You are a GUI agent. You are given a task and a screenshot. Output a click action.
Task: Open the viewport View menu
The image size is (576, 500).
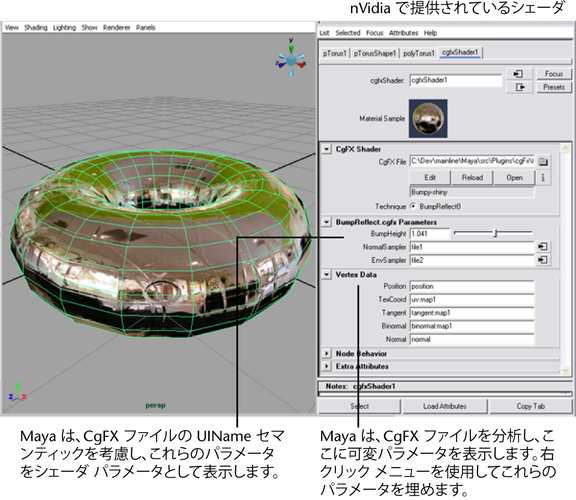click(x=11, y=28)
